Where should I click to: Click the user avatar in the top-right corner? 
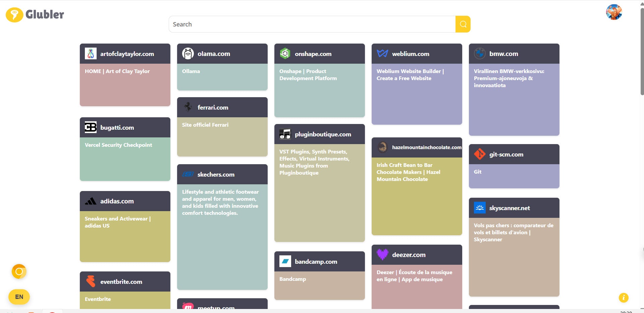tap(614, 12)
